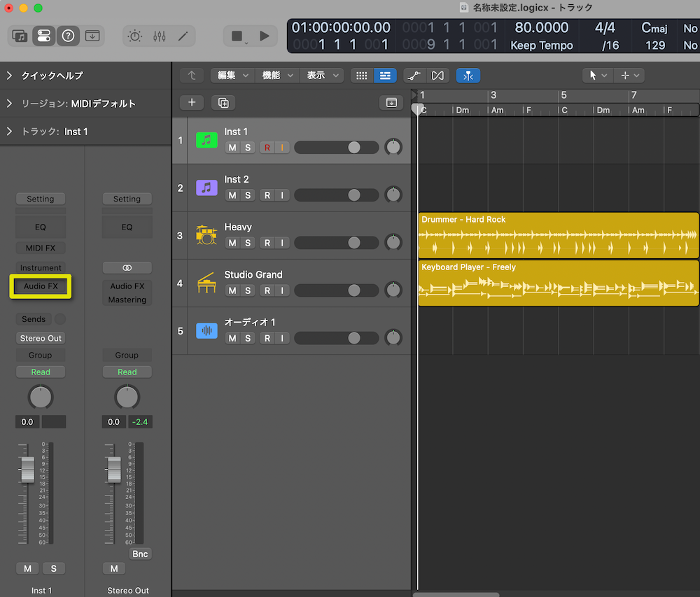This screenshot has height=597, width=700.
Task: Click the 80.0000 tempo display
Action: [x=542, y=28]
